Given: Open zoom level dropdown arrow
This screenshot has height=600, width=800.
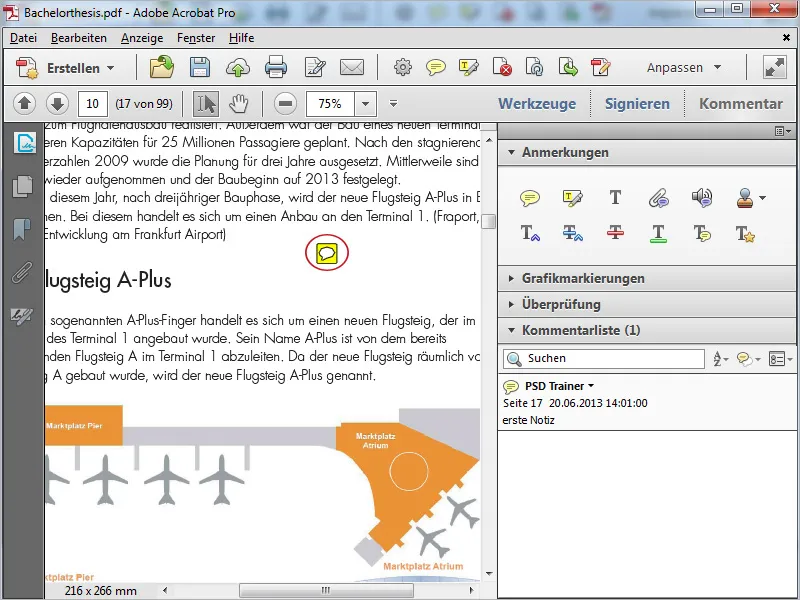Looking at the screenshot, I should point(365,104).
